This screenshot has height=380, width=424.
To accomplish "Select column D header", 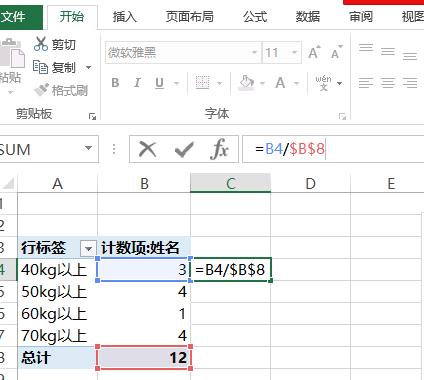I will click(x=311, y=184).
